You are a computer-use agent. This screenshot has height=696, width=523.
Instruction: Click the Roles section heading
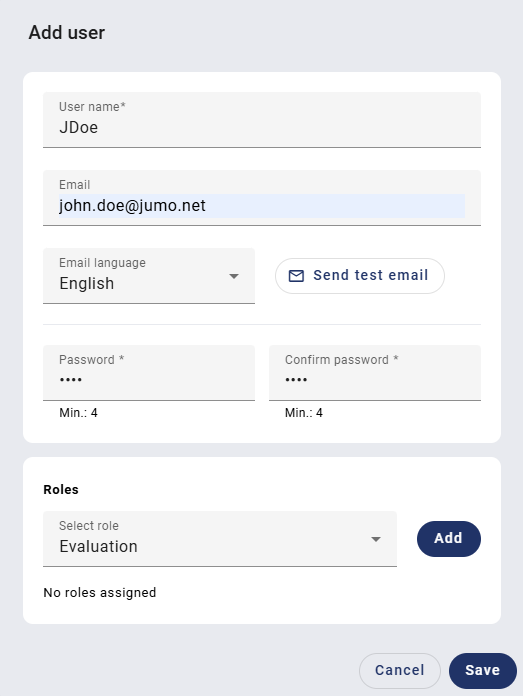pyautogui.click(x=61, y=490)
